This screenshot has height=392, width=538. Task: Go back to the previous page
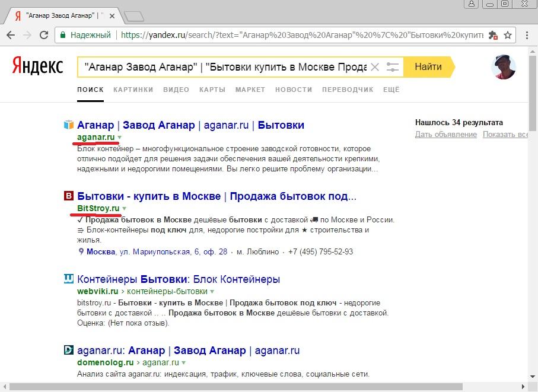(x=11, y=35)
